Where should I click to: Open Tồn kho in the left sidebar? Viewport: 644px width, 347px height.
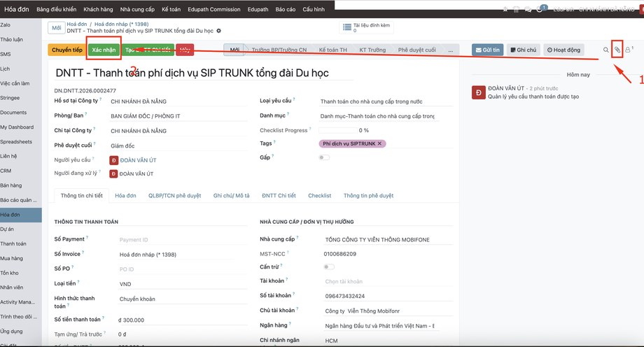click(20, 273)
